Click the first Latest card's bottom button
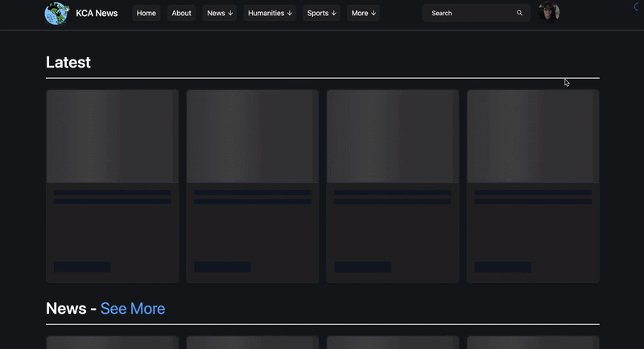This screenshot has width=644, height=349. point(82,267)
